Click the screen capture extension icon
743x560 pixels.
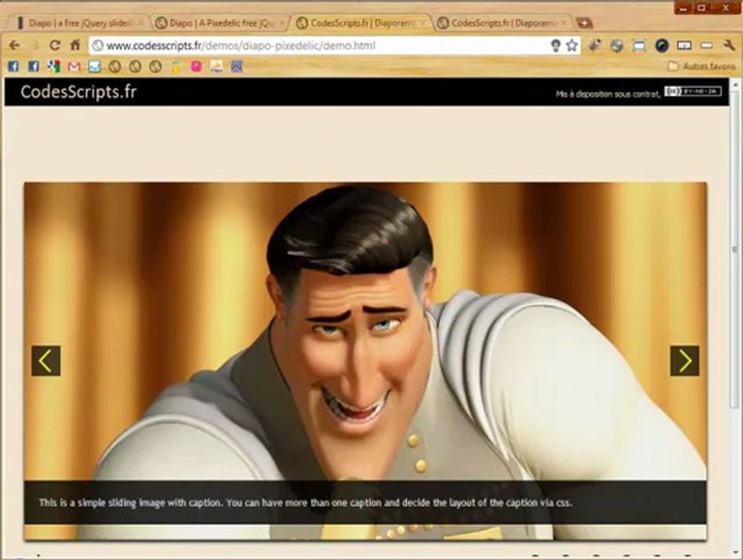point(640,45)
